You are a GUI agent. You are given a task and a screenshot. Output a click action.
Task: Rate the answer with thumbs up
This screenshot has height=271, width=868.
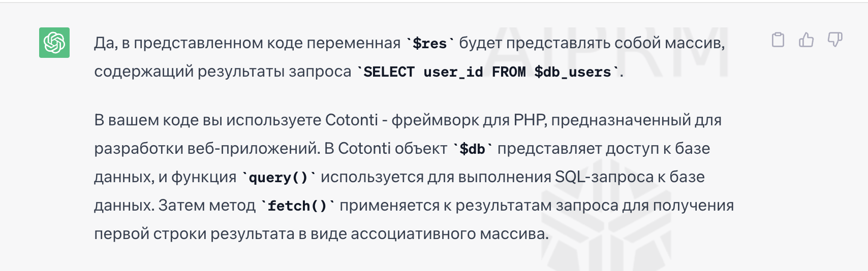pyautogui.click(x=807, y=40)
